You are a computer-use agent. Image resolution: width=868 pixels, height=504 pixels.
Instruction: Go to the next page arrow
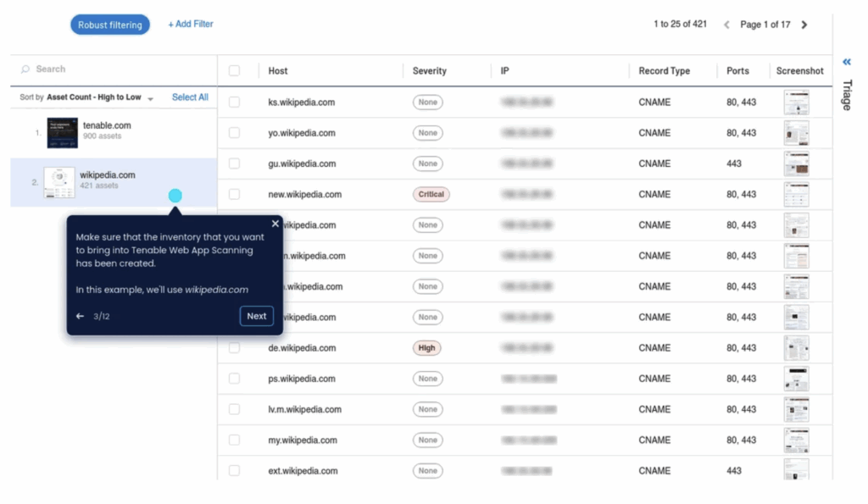click(804, 25)
